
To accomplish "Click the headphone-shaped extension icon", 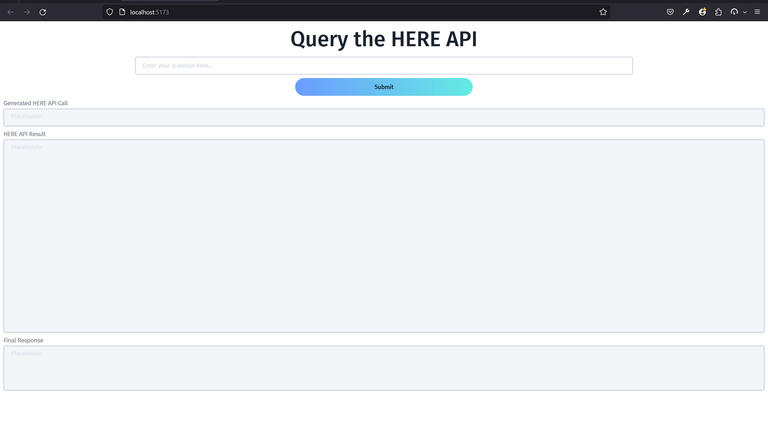I will point(734,12).
